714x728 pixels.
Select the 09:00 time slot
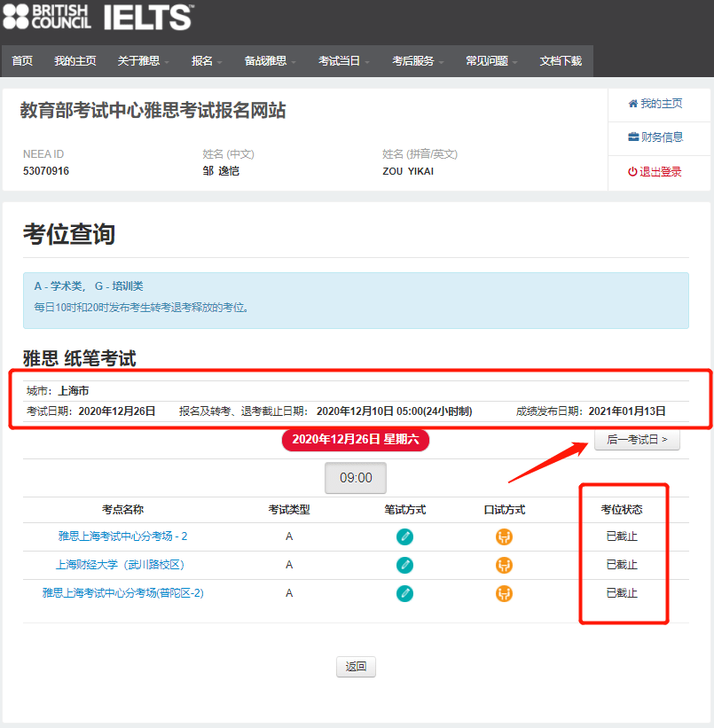click(x=355, y=477)
